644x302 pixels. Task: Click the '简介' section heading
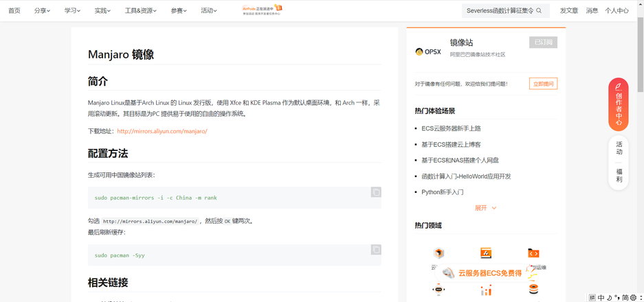point(98,81)
